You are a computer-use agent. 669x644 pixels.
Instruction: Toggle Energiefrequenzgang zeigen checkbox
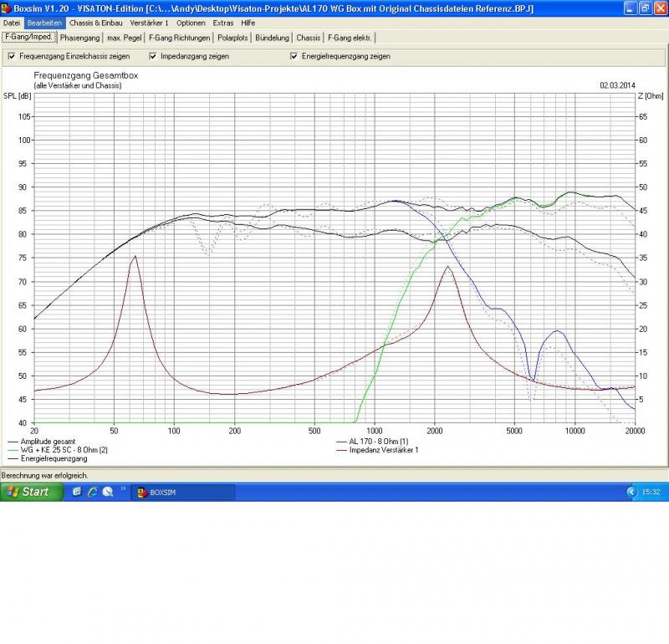294,56
